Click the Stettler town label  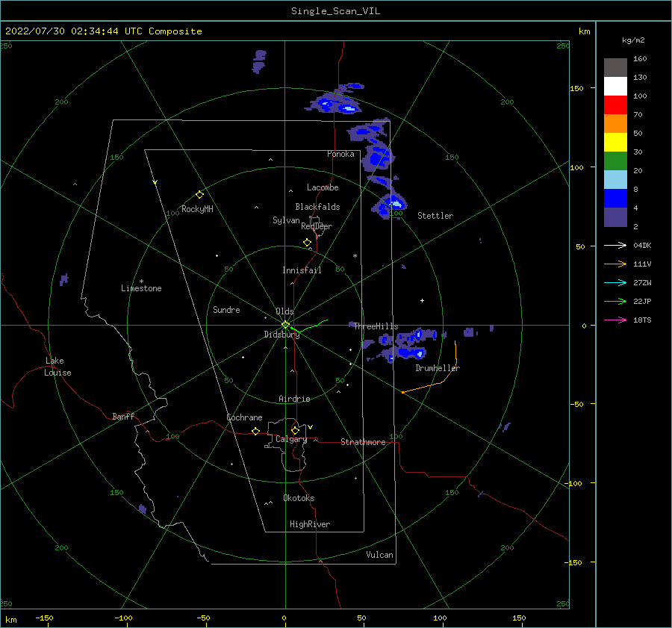435,216
